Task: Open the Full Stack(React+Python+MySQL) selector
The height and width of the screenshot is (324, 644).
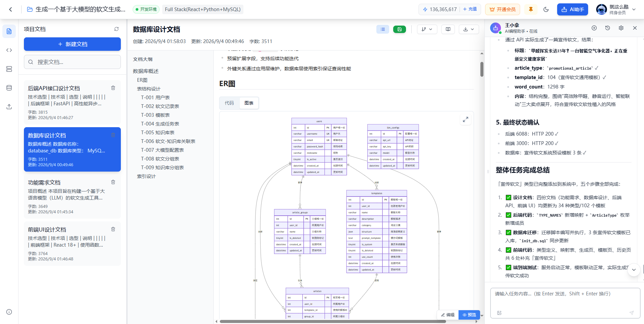Action: pos(203,9)
